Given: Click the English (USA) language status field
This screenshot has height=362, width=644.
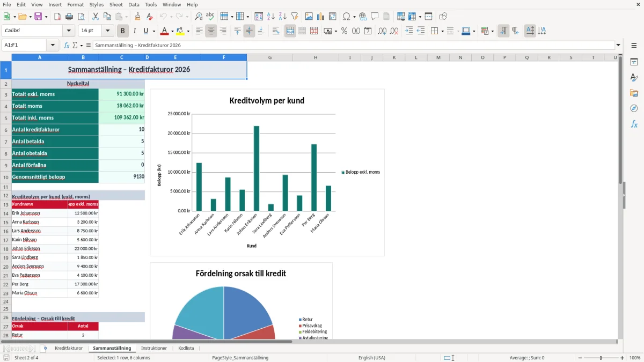Looking at the screenshot, I should pyautogui.click(x=371, y=358).
